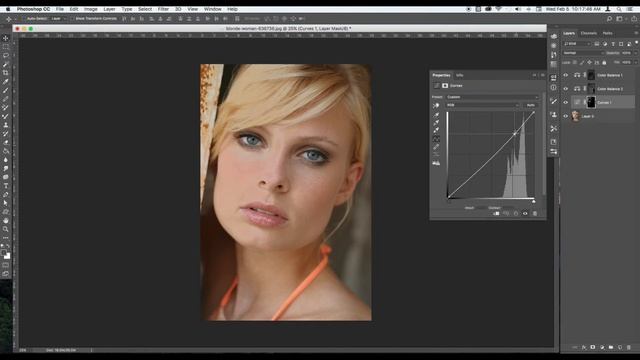Select the Rectangular Marquee tool
This screenshot has height=360, width=640.
[x=6, y=47]
